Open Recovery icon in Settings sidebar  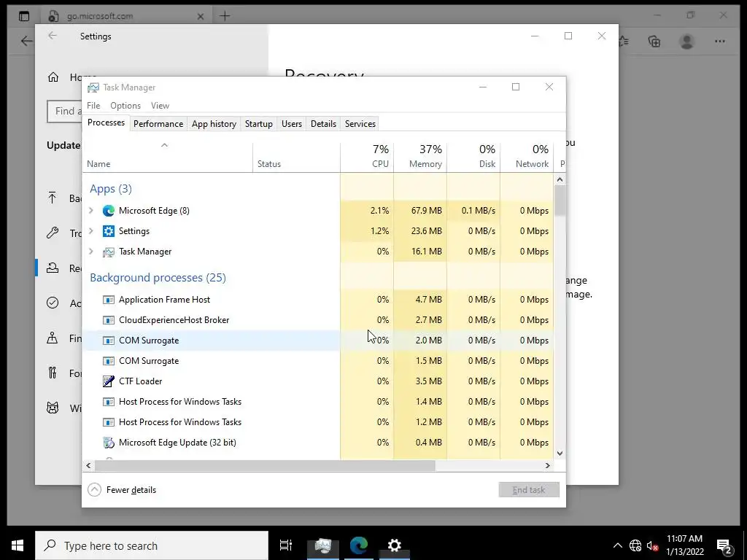click(53, 268)
